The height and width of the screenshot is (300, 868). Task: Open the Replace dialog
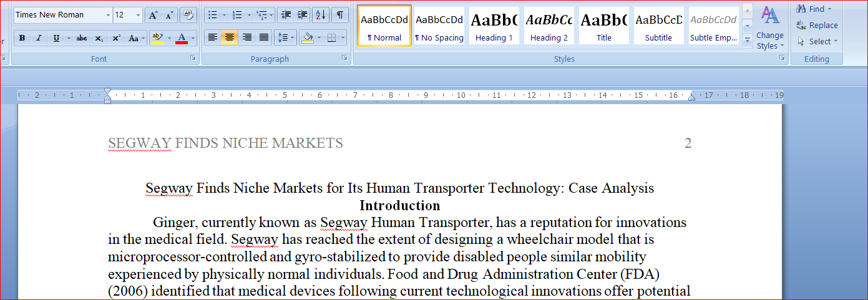coord(817,26)
